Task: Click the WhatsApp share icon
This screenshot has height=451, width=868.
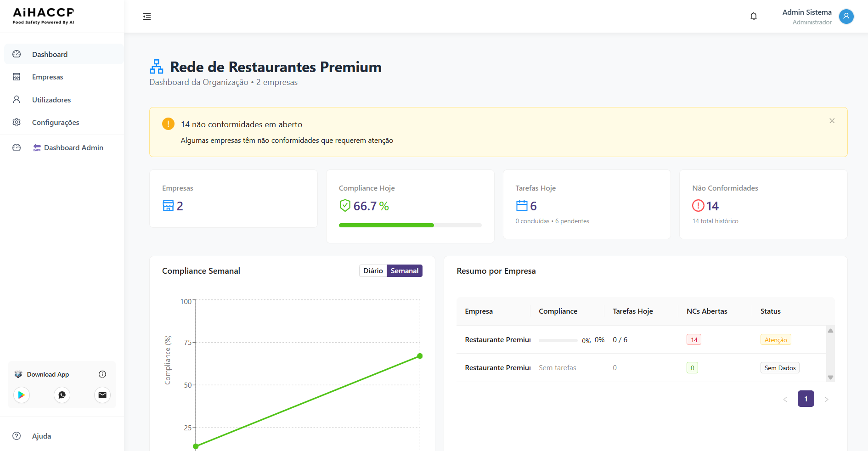Action: pos(62,395)
